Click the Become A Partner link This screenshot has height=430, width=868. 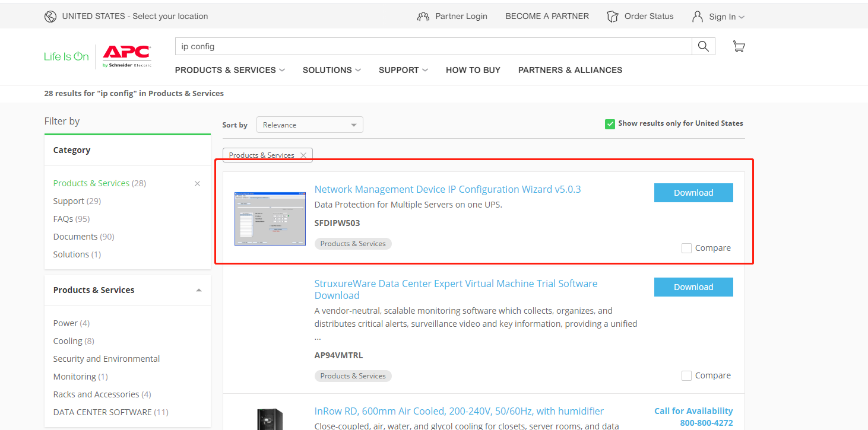(x=547, y=16)
